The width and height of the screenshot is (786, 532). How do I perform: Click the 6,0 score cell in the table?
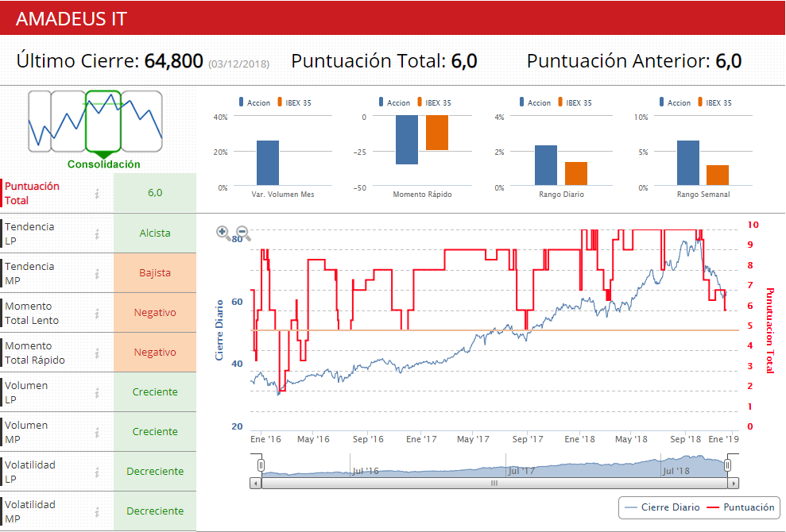pyautogui.click(x=155, y=193)
